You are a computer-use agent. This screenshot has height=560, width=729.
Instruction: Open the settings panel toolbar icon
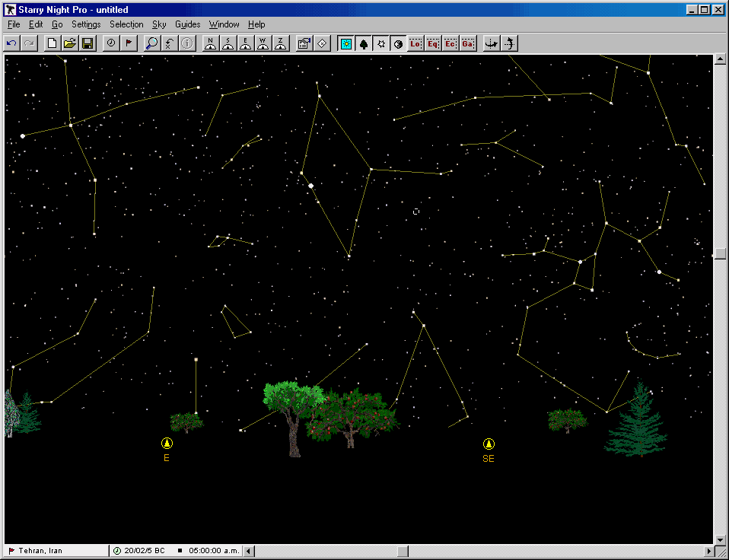[304, 43]
